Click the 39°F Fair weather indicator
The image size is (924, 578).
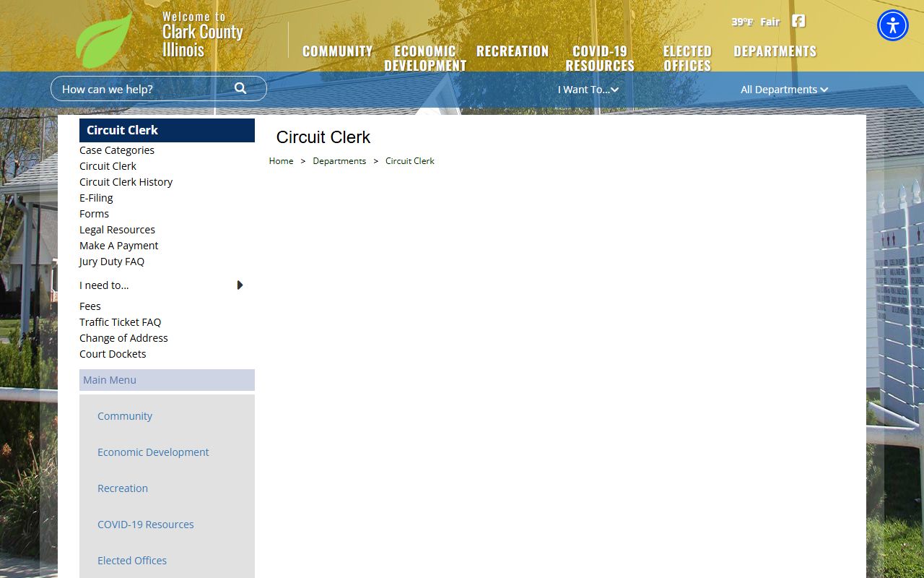click(756, 22)
